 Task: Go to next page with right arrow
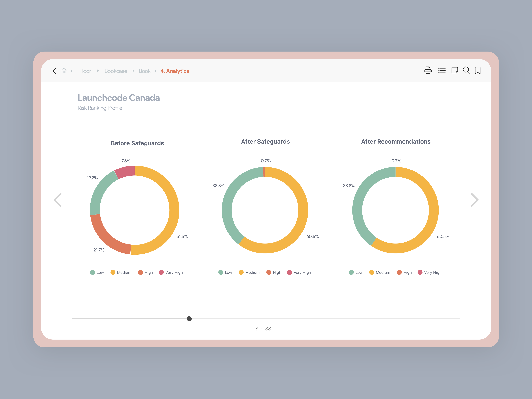(474, 200)
